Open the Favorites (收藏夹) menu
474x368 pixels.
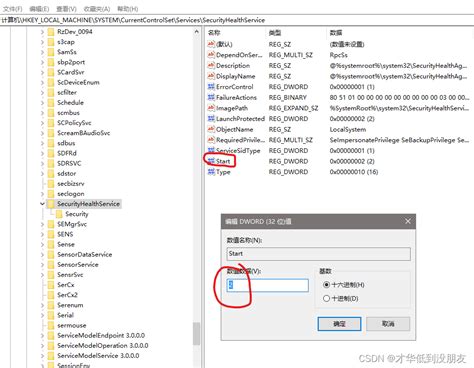tap(97, 9)
